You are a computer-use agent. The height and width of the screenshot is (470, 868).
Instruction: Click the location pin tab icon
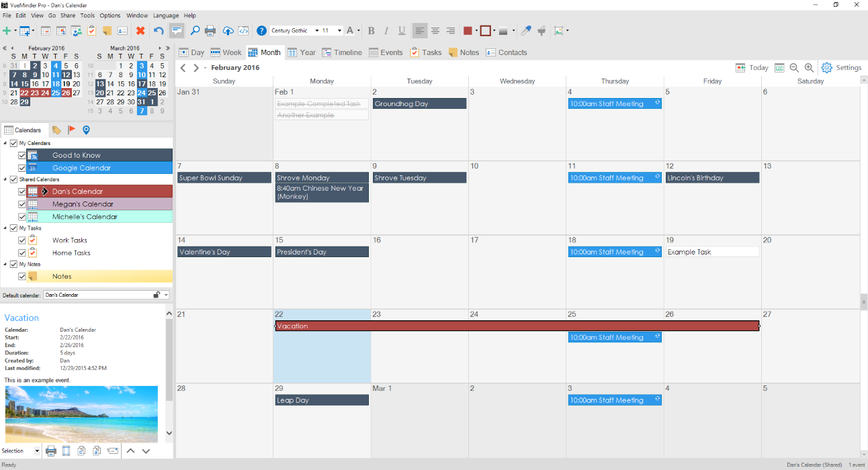(x=86, y=130)
